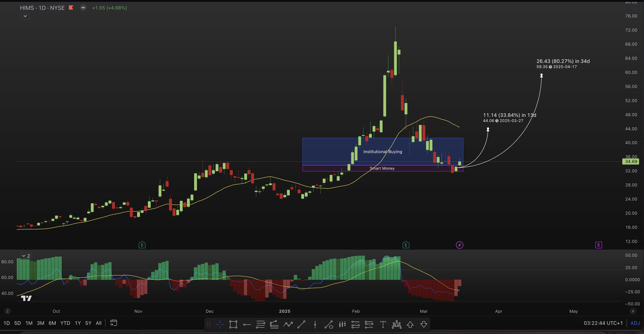The height and width of the screenshot is (334, 644).
Task: Switch to the 6M time range
Action: [x=52, y=323]
